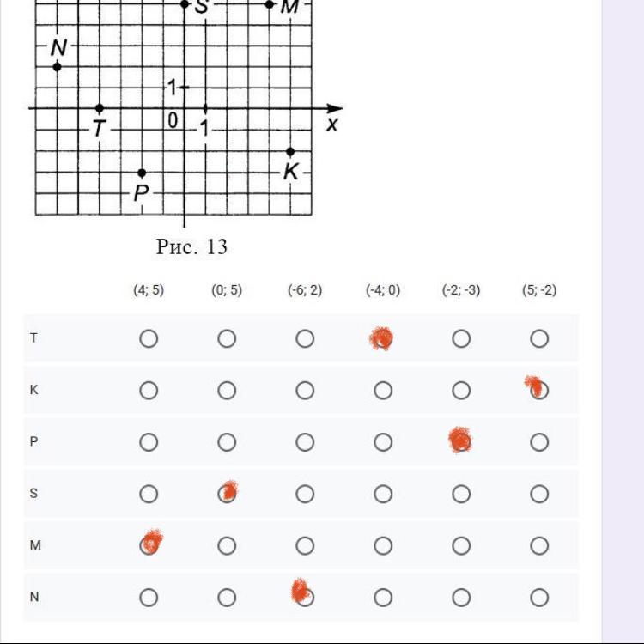644x644 pixels.
Task: Select (4; 5) for point M
Action: (x=149, y=545)
